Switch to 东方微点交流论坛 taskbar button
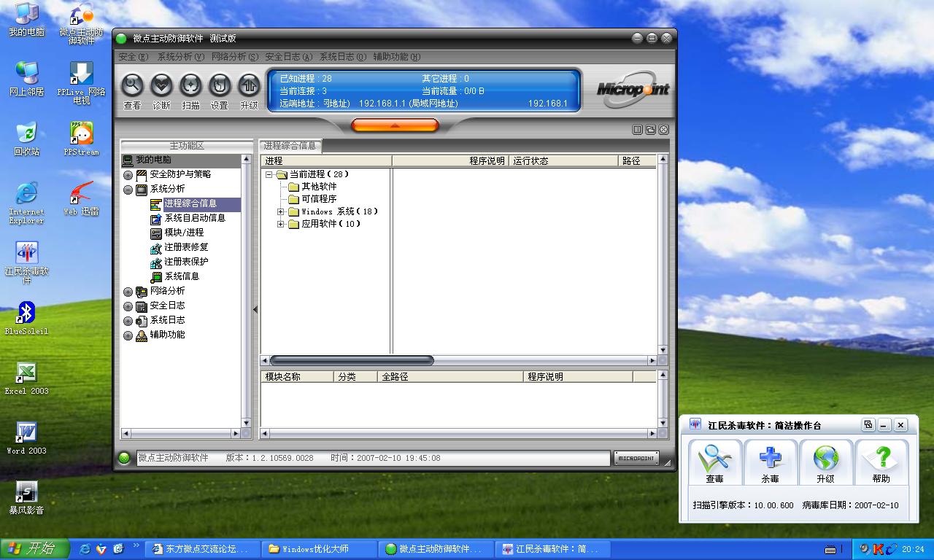 pyautogui.click(x=203, y=549)
